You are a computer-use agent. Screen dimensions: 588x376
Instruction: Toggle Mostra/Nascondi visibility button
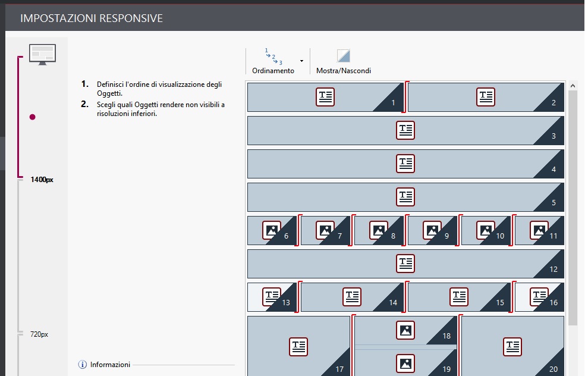[x=344, y=61]
